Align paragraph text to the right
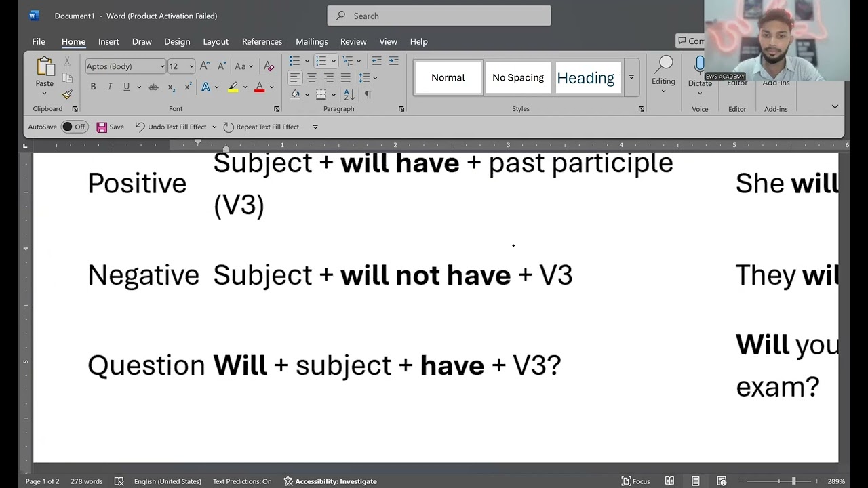The width and height of the screenshot is (868, 488). click(x=328, y=78)
